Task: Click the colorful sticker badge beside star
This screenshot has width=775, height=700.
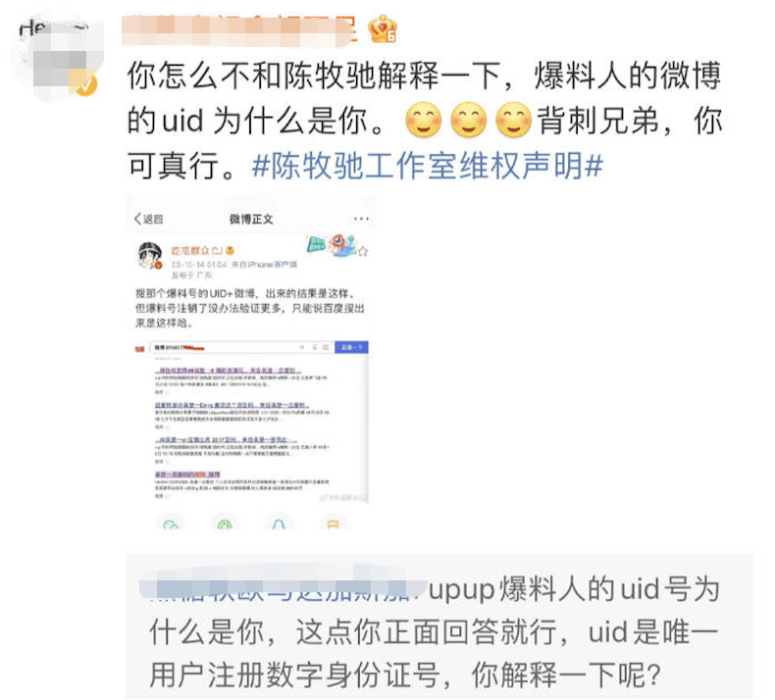Action: [331, 245]
